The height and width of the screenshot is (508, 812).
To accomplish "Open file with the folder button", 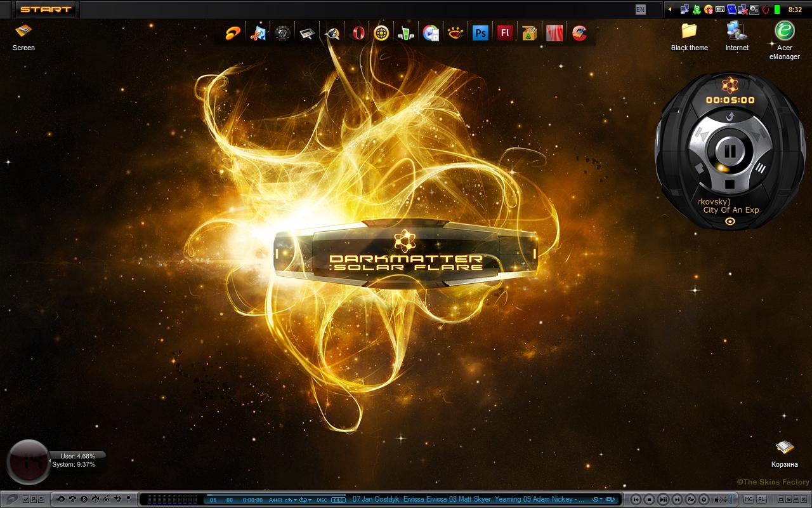I will (690, 500).
